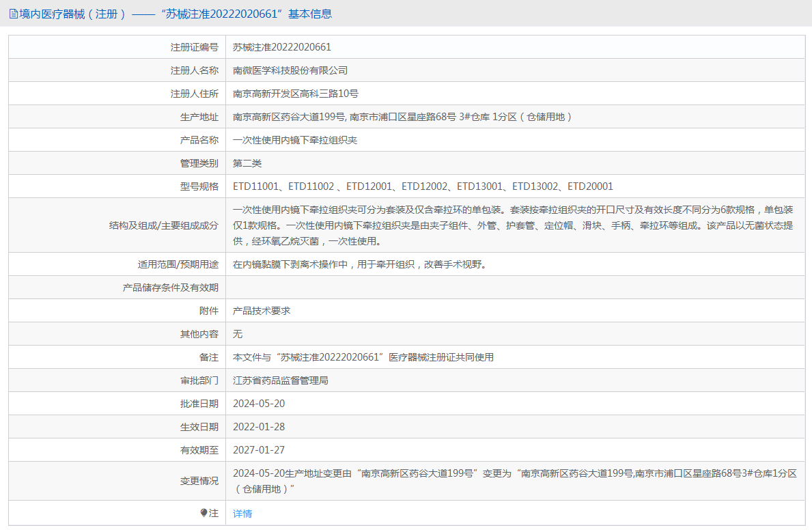Click approval department 江苏省药品监督管理局
Screen dimensions: 812x530
tap(281, 380)
